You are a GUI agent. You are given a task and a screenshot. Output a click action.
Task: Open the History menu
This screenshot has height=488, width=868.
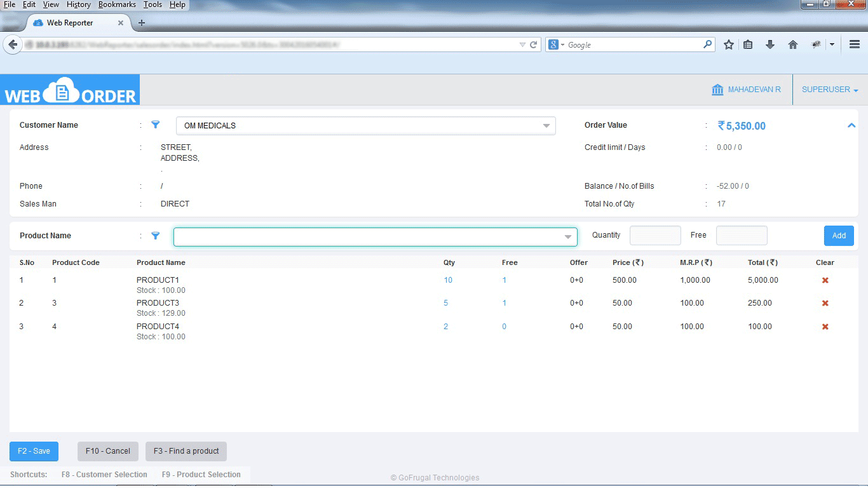pos(79,4)
